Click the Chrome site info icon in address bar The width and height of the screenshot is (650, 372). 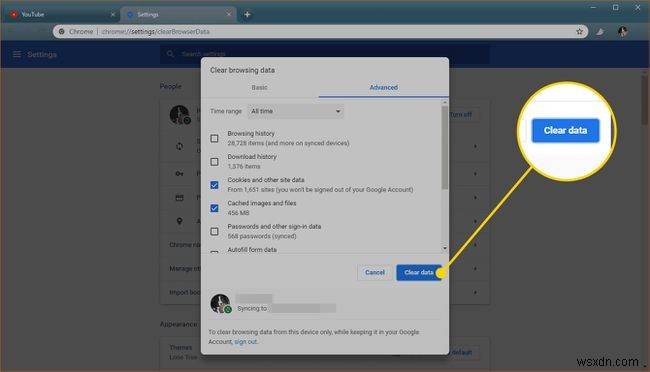pyautogui.click(x=61, y=32)
